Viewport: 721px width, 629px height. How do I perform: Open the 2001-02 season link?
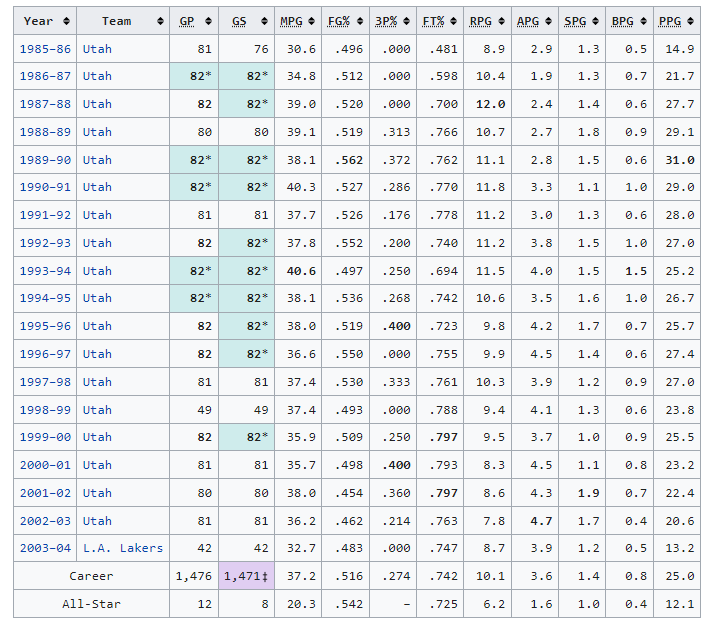pos(45,493)
